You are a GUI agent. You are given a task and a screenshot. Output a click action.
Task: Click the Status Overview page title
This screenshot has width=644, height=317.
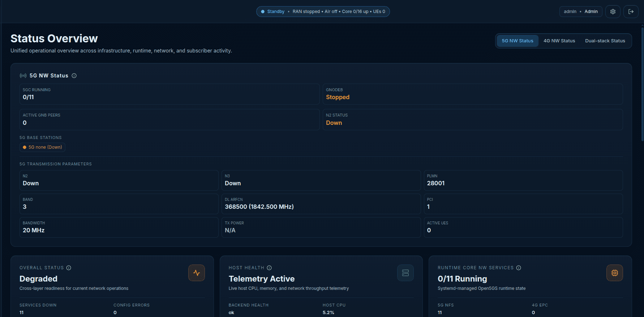pos(54,39)
